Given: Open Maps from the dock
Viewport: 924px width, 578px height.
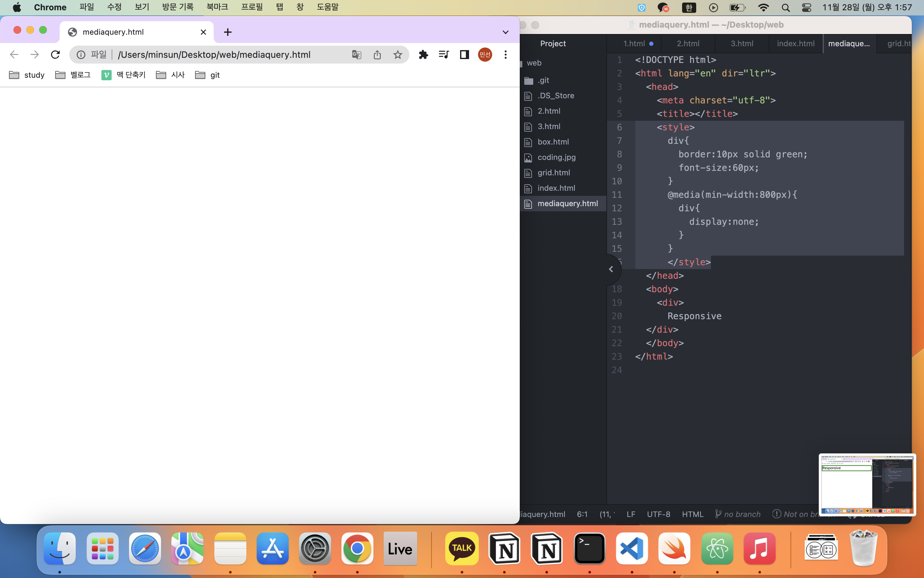Looking at the screenshot, I should (x=187, y=548).
